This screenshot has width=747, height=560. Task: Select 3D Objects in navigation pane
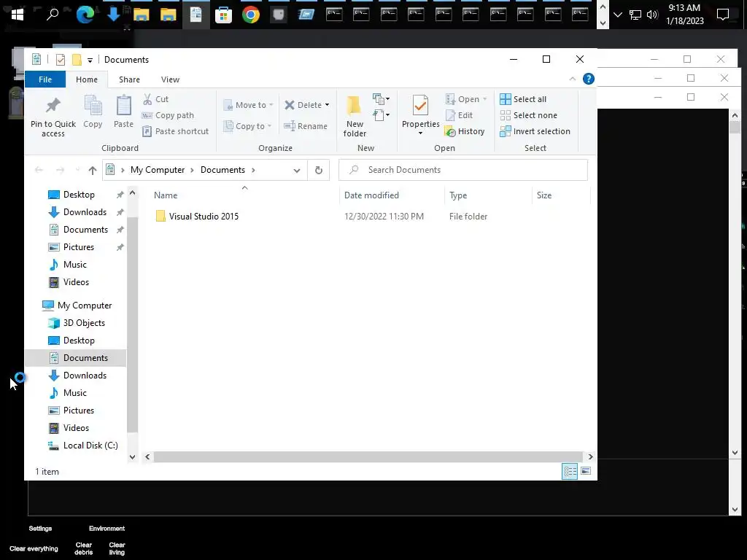point(84,323)
